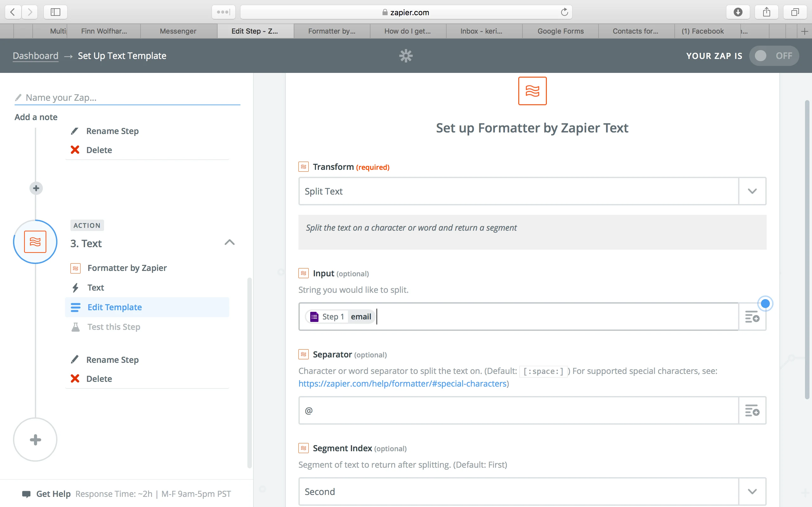This screenshot has width=812, height=507.
Task: Open the Transform dropdown showing Split Text
Action: pyautogui.click(x=532, y=191)
